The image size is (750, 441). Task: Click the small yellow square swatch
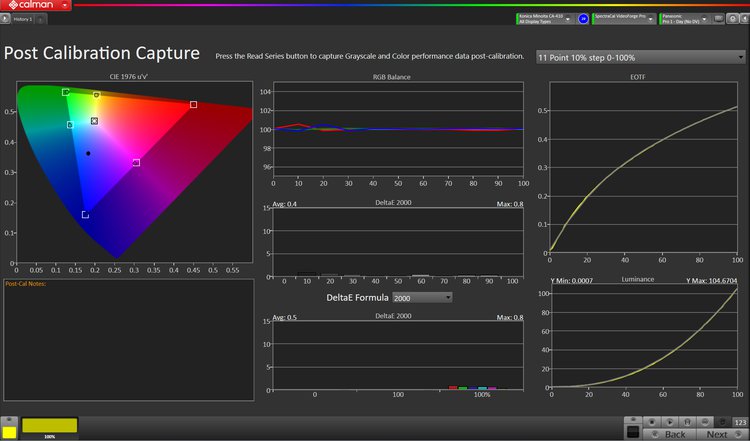pos(9,432)
